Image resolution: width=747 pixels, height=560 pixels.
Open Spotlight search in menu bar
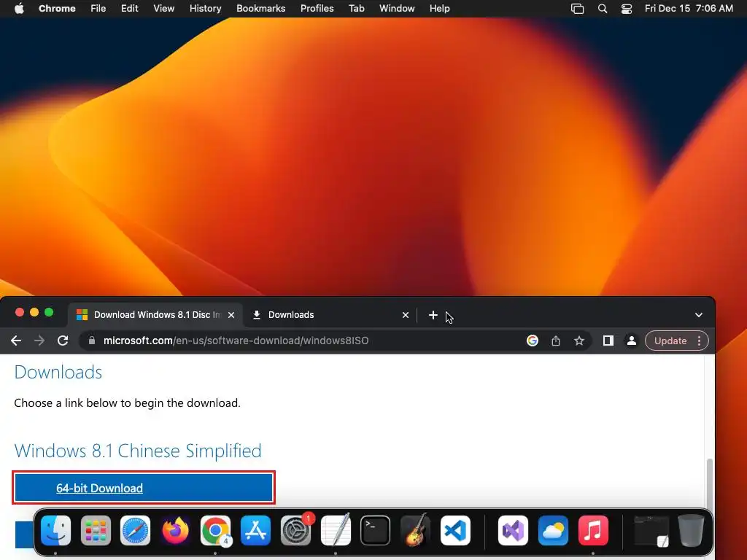(602, 8)
